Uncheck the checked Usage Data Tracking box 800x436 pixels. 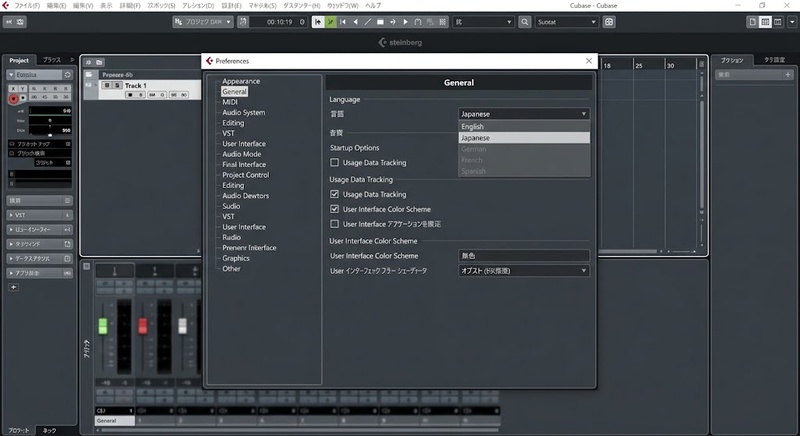[335, 194]
